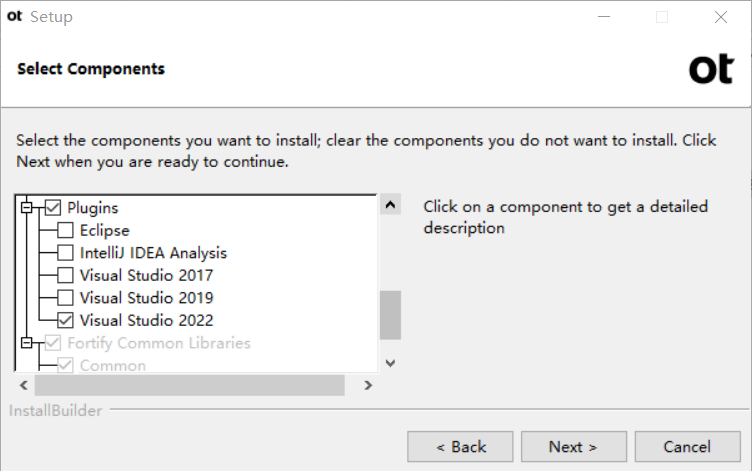Minimize the Setup window
The height and width of the screenshot is (471, 752).
pyautogui.click(x=604, y=17)
